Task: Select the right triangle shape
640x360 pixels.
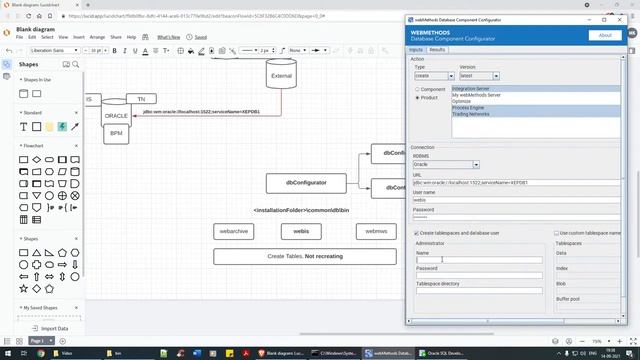Action: pyautogui.click(x=49, y=253)
